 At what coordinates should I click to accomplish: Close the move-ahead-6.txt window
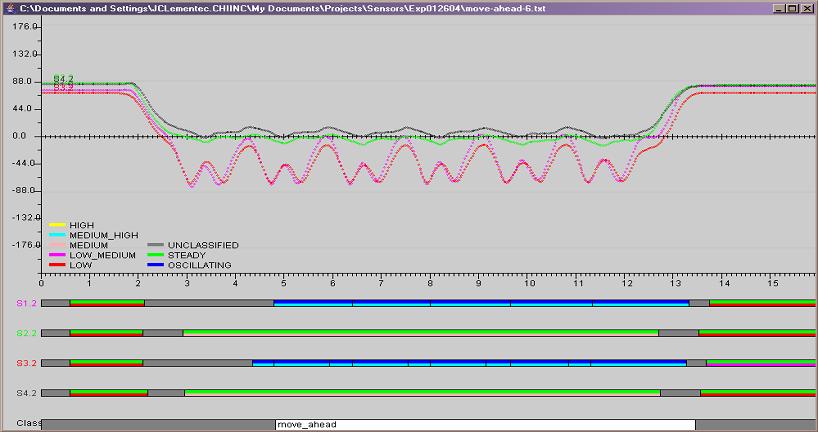coord(807,7)
